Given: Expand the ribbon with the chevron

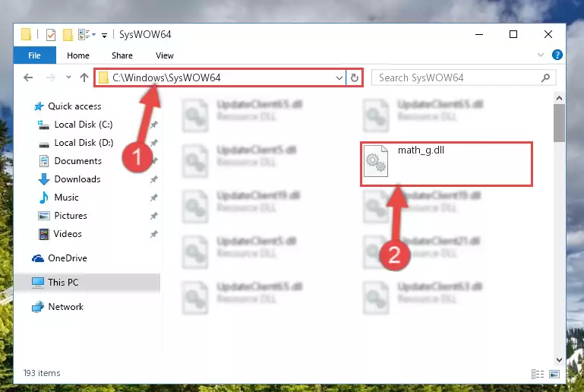Looking at the screenshot, I should click(541, 55).
